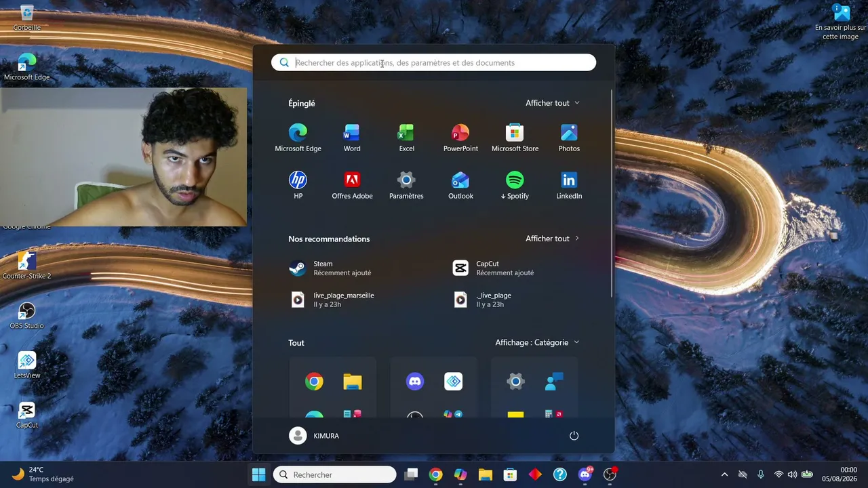The image size is (868, 488).
Task: Expand the hidden system tray icons chevron
Action: click(x=724, y=474)
